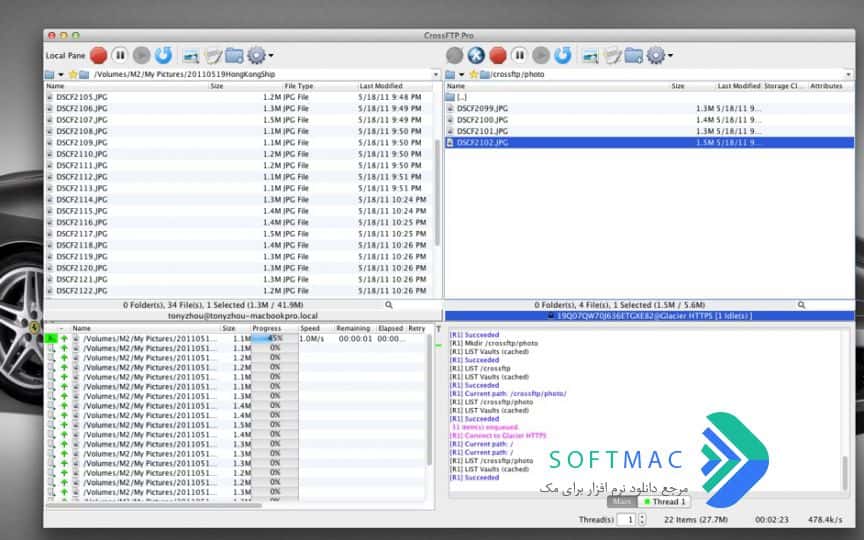
Task: Select remote file DSCF2100.JPG
Action: pos(649,120)
